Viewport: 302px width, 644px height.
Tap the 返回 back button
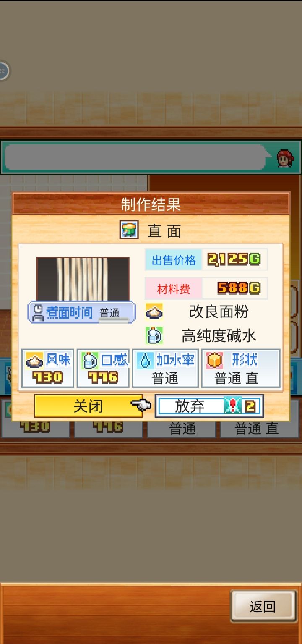click(263, 606)
